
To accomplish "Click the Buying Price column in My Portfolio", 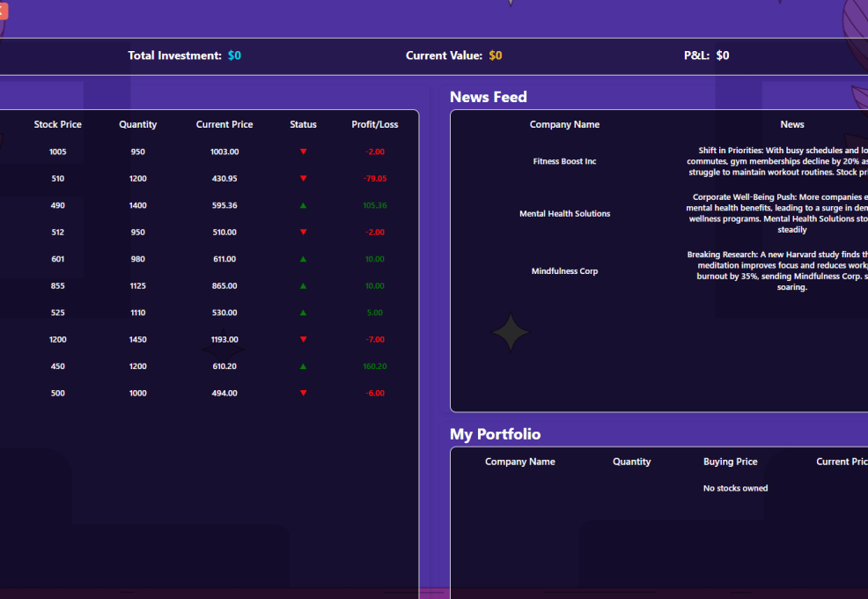I will click(730, 462).
